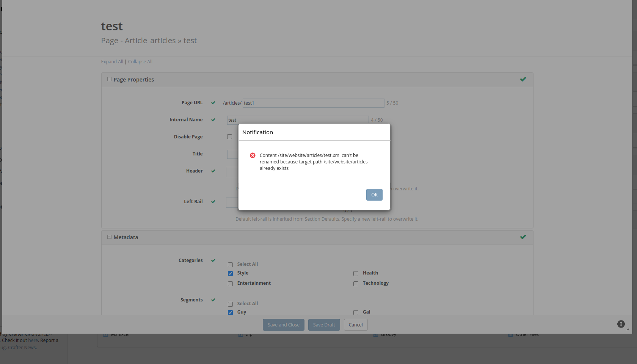The width and height of the screenshot is (637, 364).
Task: Open the Crafter News link
Action: (21, 347)
